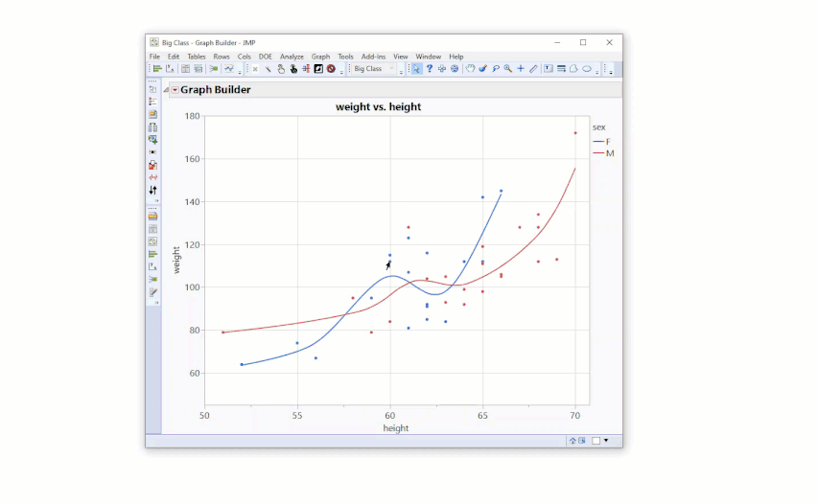Click the 'sex' legend title
This screenshot has width=818, height=504.
(599, 127)
